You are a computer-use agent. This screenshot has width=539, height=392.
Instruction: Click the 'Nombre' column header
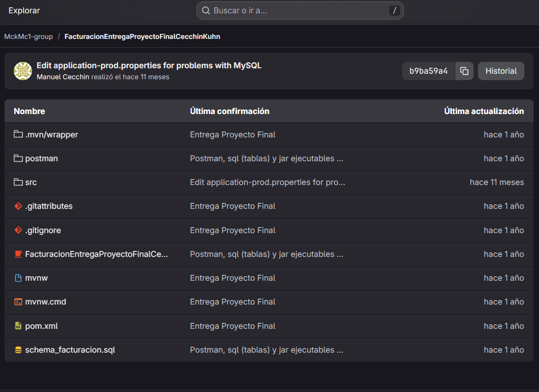(x=29, y=111)
